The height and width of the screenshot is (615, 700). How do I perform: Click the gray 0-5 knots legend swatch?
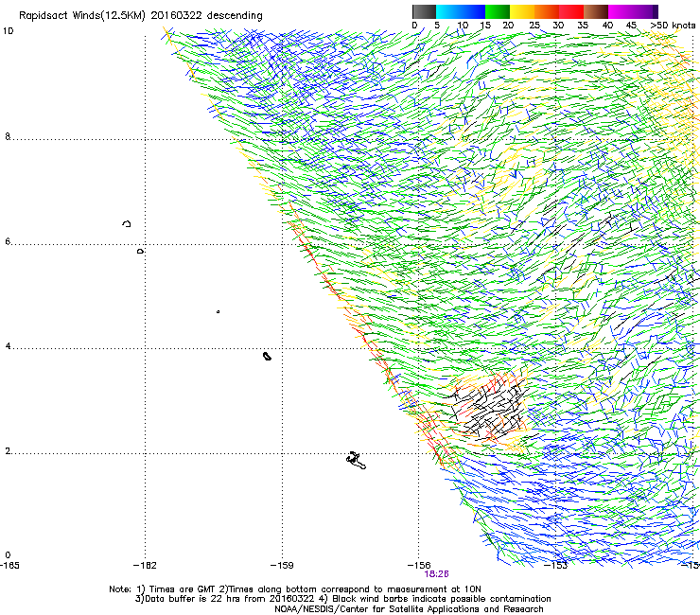click(424, 11)
